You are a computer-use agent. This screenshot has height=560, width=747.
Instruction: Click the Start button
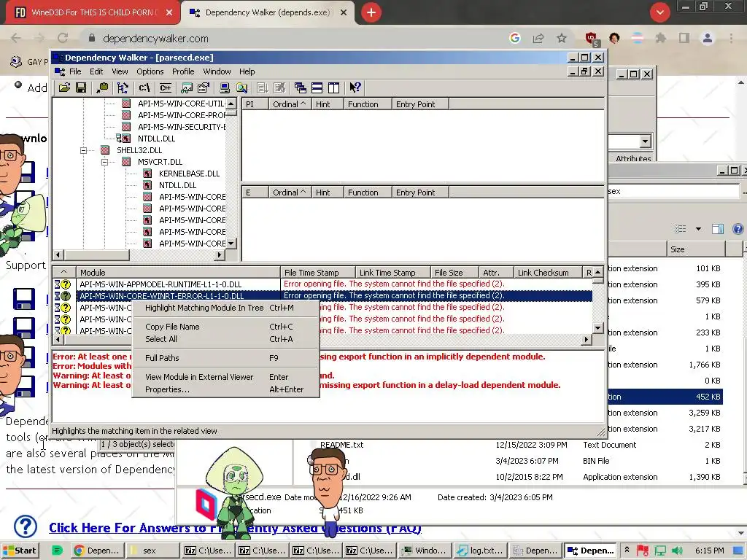coord(20,551)
